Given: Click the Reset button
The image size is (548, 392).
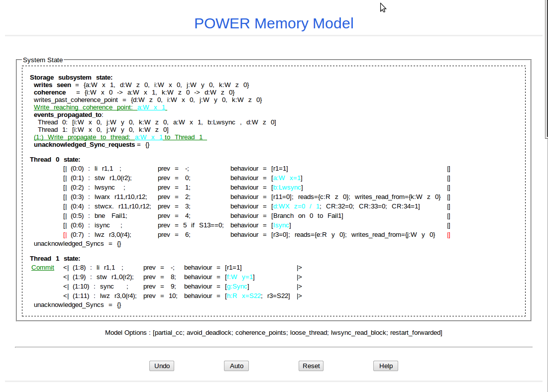Looking at the screenshot, I should [x=311, y=366].
